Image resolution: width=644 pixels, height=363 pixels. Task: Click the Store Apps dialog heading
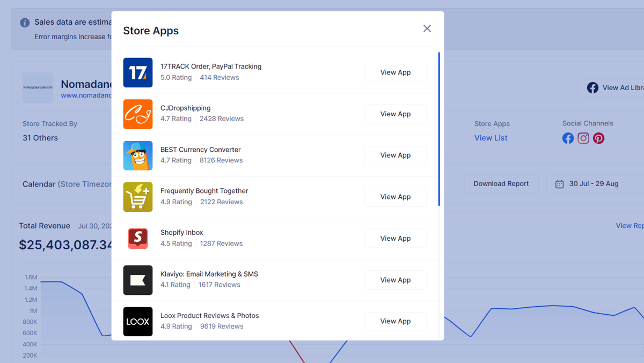coord(151,31)
